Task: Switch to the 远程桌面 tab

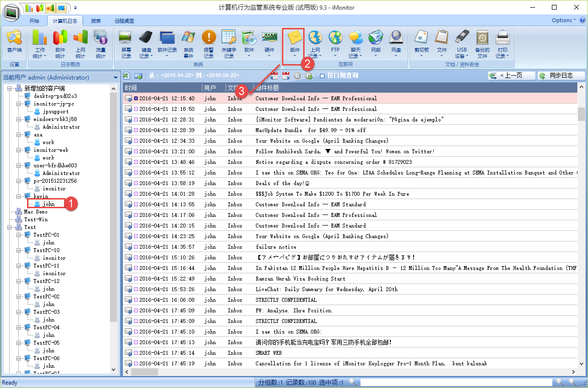Action: [x=124, y=21]
